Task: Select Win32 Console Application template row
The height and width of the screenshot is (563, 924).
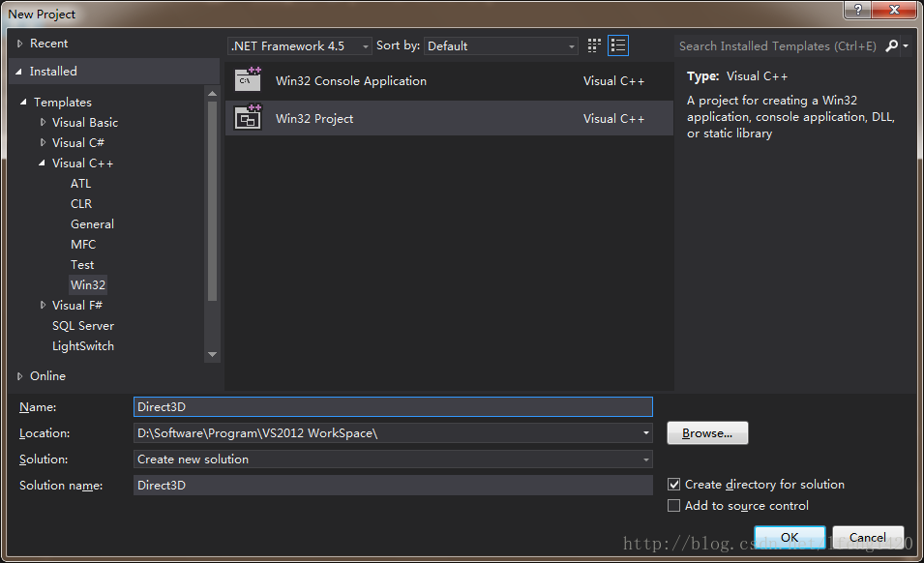Action: click(x=449, y=80)
